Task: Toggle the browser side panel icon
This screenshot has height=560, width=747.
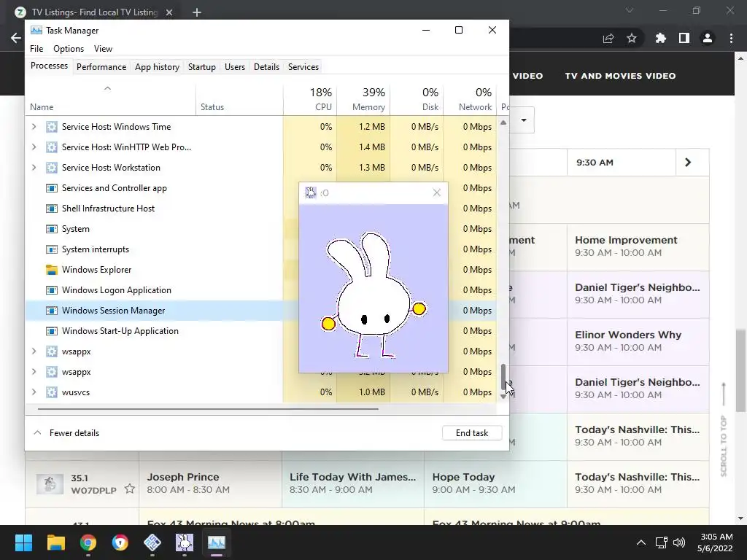Action: [x=684, y=38]
